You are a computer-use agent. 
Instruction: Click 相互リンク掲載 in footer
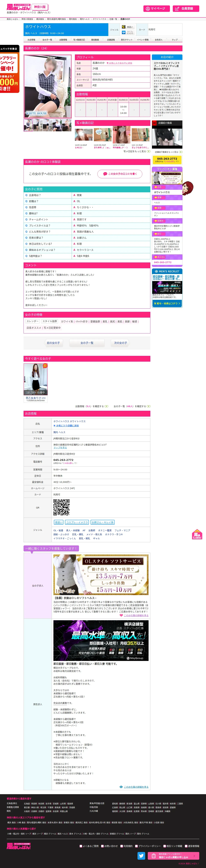(173, 846)
